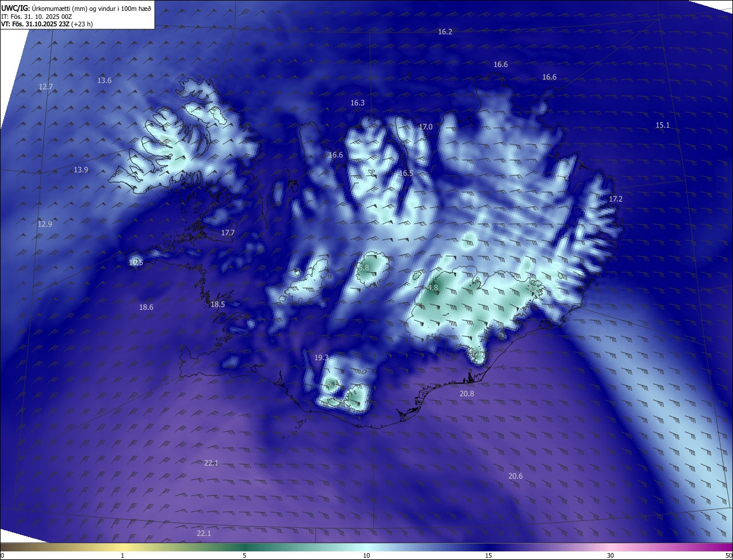Screen dimensions: 733x560
Task: Click the wind value label 20.6
Action: point(515,476)
